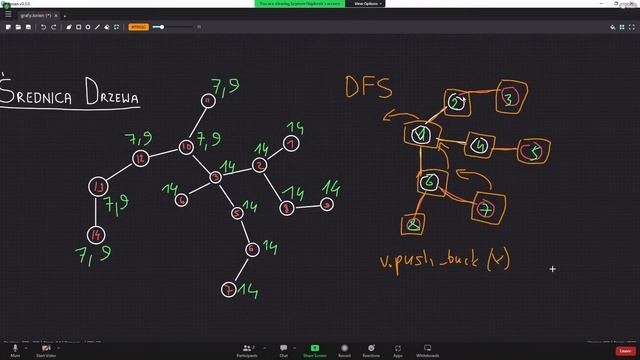
Task: Create a new document with toolbar icon
Action: tap(8, 27)
